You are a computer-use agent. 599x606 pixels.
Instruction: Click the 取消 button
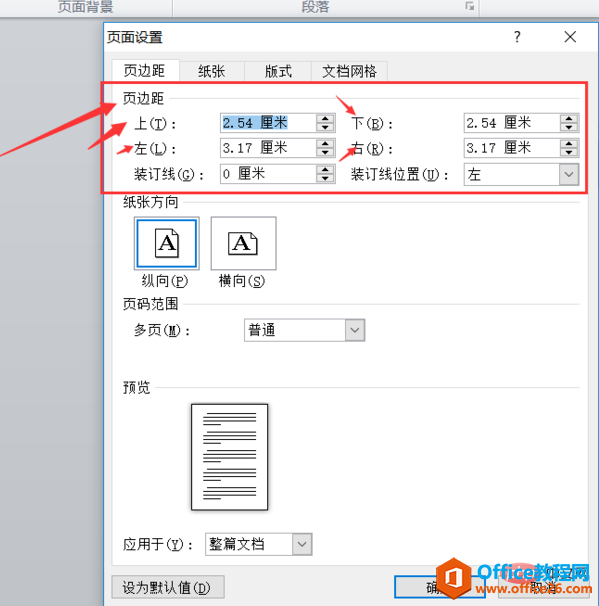tap(544, 587)
